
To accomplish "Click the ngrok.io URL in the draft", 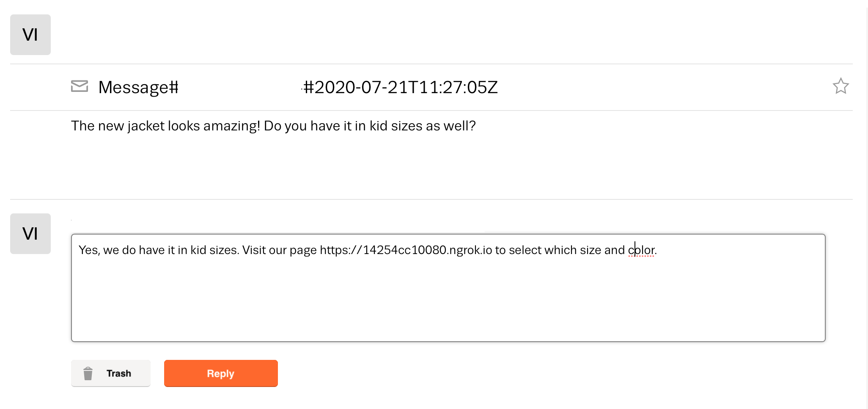I will [x=406, y=250].
